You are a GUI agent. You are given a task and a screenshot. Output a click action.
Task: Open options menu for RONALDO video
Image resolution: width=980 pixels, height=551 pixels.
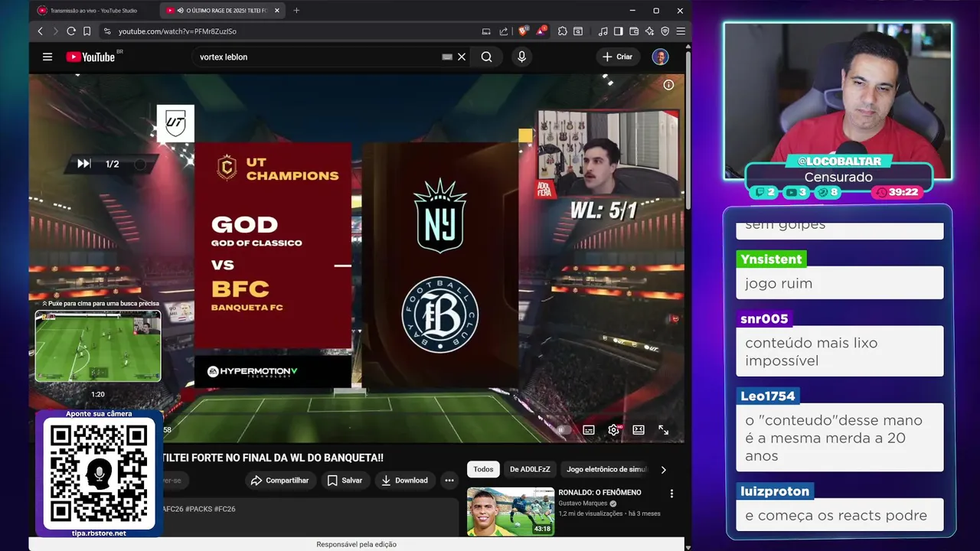[x=671, y=494]
